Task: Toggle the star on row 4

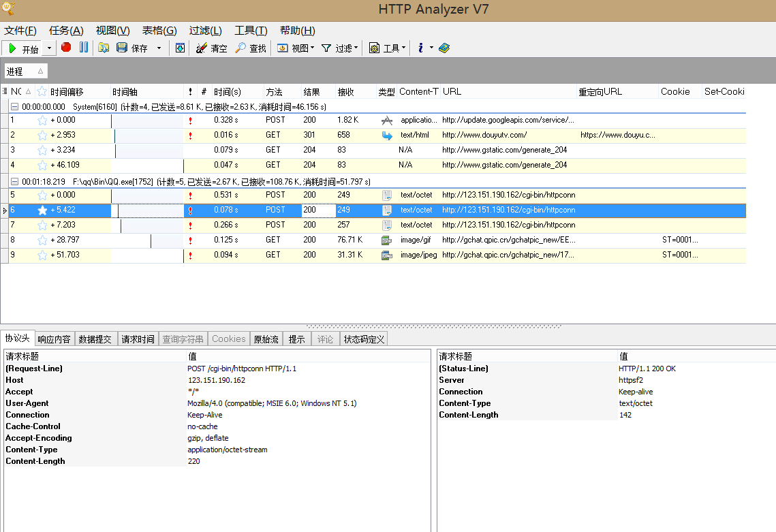Action: click(42, 166)
